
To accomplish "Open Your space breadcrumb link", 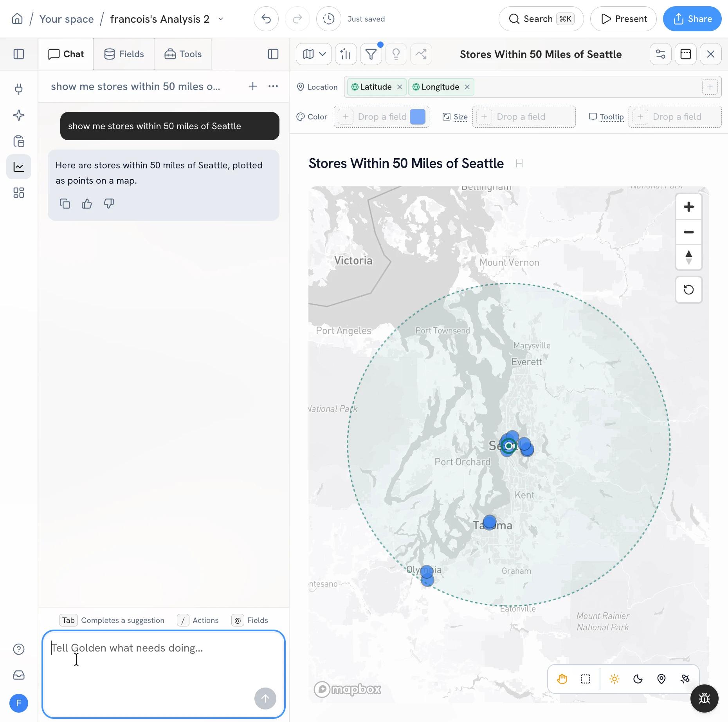I will coord(67,19).
